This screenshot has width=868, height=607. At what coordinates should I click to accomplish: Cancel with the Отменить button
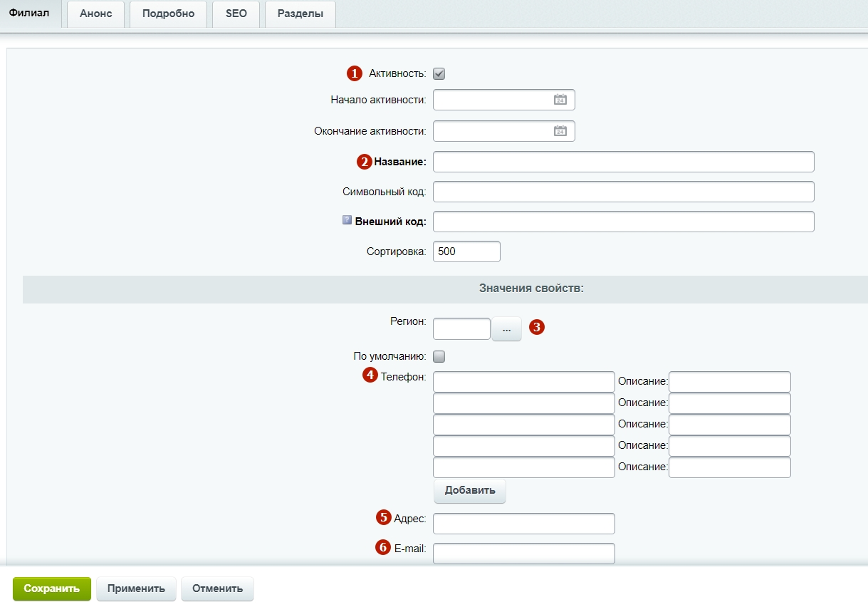point(217,588)
